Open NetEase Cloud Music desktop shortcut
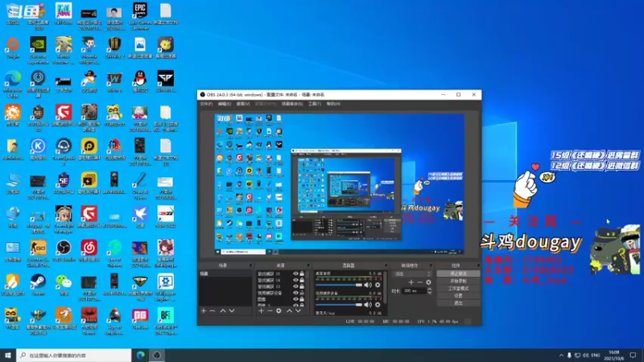This screenshot has height=362, width=644. pyautogui.click(x=89, y=250)
